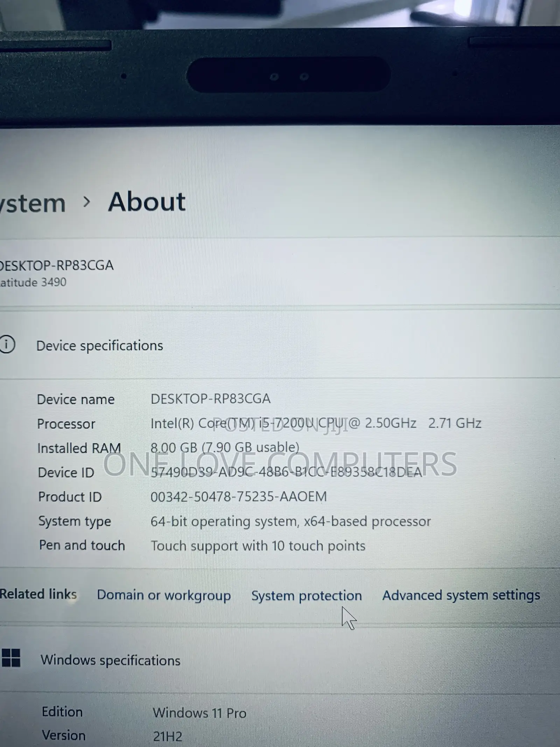Click the Version 21H2 value
Image resolution: width=560 pixels, height=747 pixels.
click(x=168, y=736)
